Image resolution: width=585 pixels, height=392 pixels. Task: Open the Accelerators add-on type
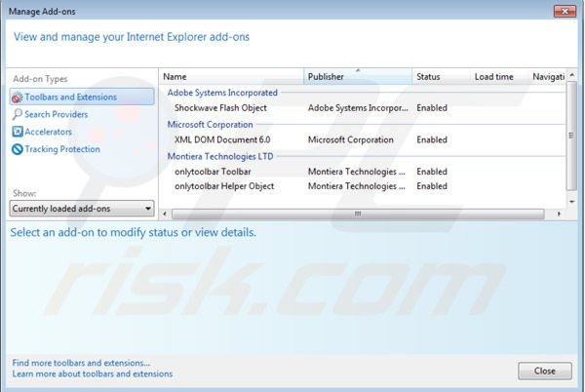pos(48,132)
